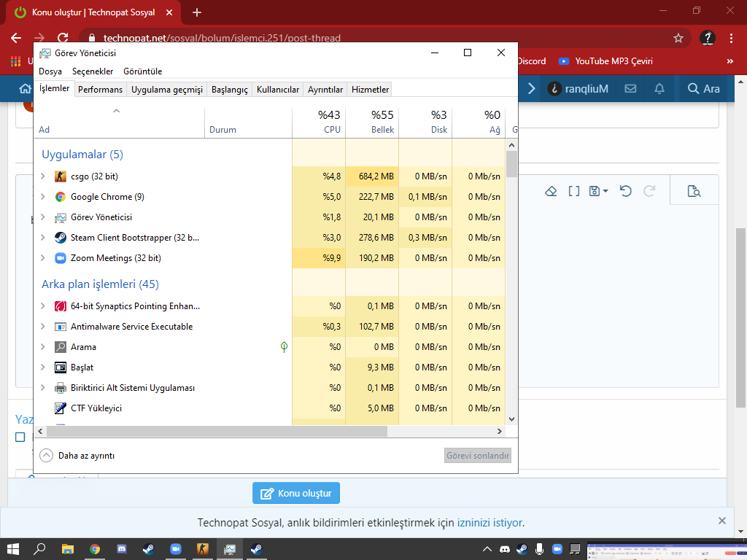
Task: Click the Synaptics Pointing Enhance icon
Action: [x=60, y=306]
